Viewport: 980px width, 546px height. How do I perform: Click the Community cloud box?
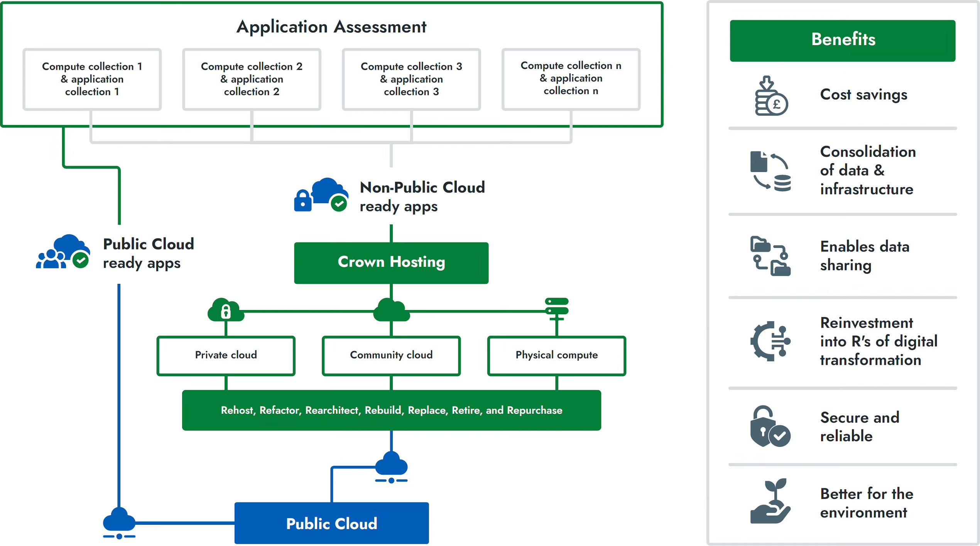(x=391, y=356)
